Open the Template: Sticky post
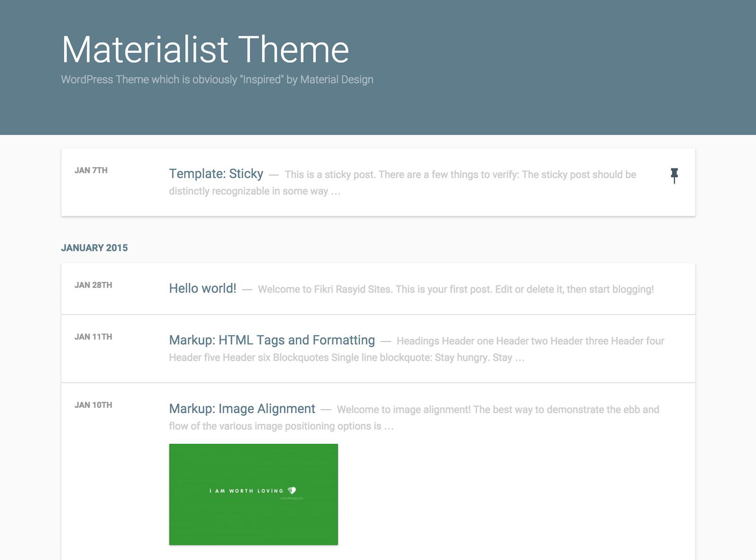 click(216, 174)
